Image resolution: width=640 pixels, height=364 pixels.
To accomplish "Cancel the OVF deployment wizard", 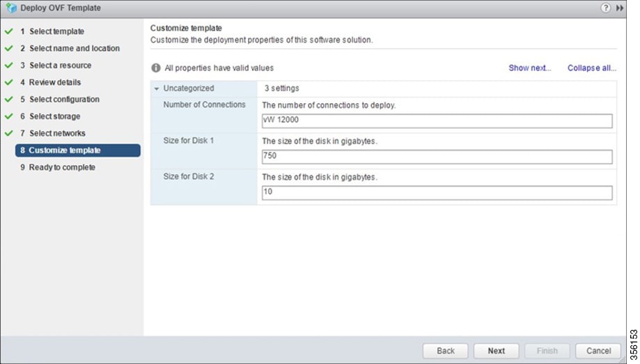I will tap(598, 351).
